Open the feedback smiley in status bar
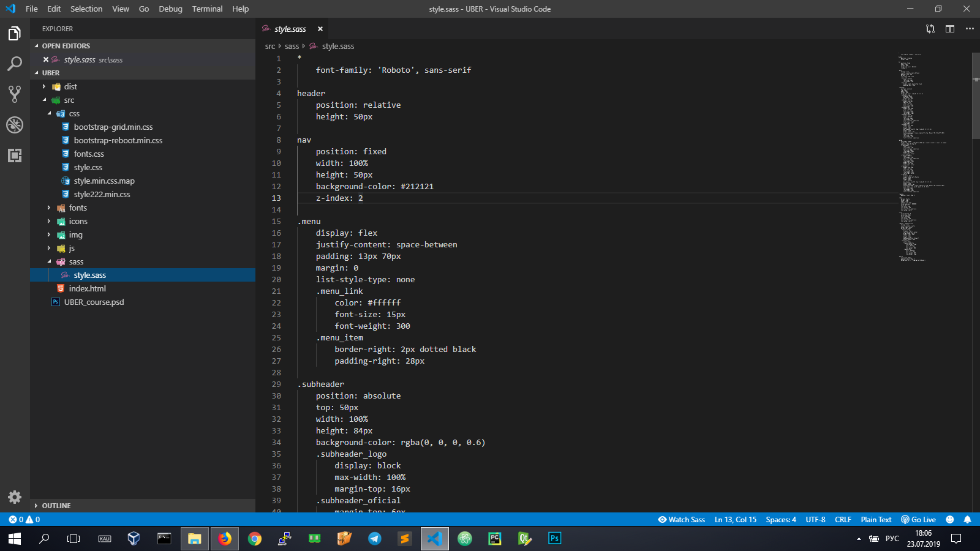Image resolution: width=980 pixels, height=551 pixels. [950, 519]
